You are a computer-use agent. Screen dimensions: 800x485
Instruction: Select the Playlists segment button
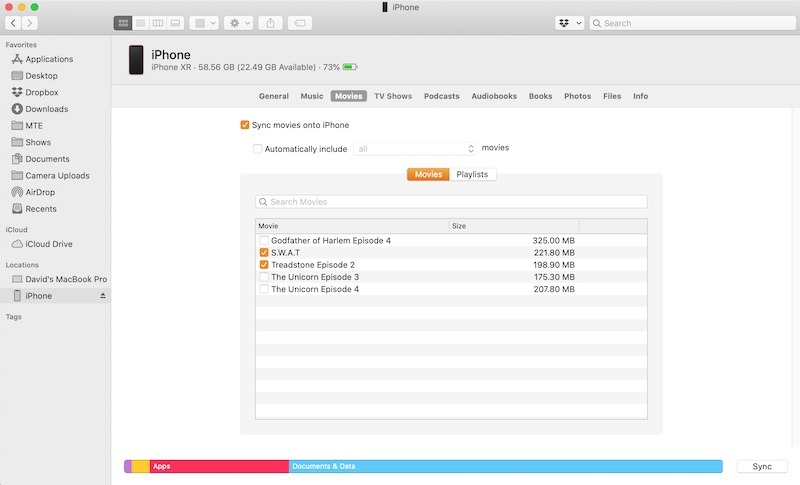472,174
